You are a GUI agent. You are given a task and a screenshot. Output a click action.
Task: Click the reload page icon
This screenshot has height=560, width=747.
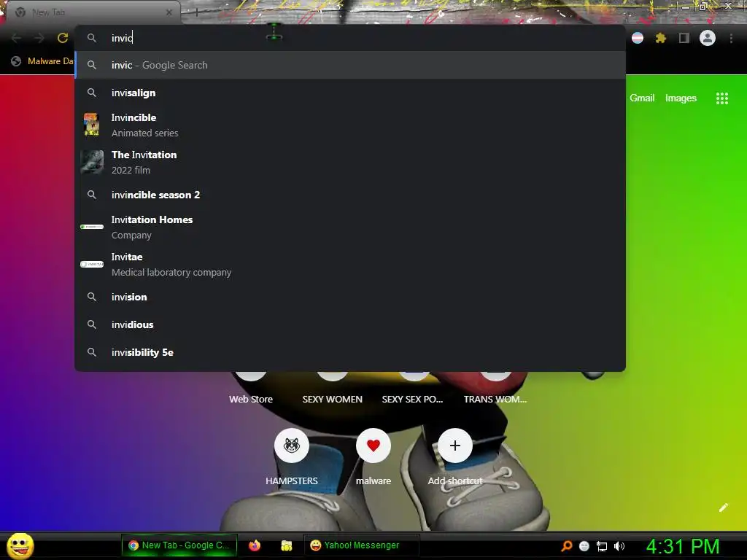pyautogui.click(x=63, y=38)
